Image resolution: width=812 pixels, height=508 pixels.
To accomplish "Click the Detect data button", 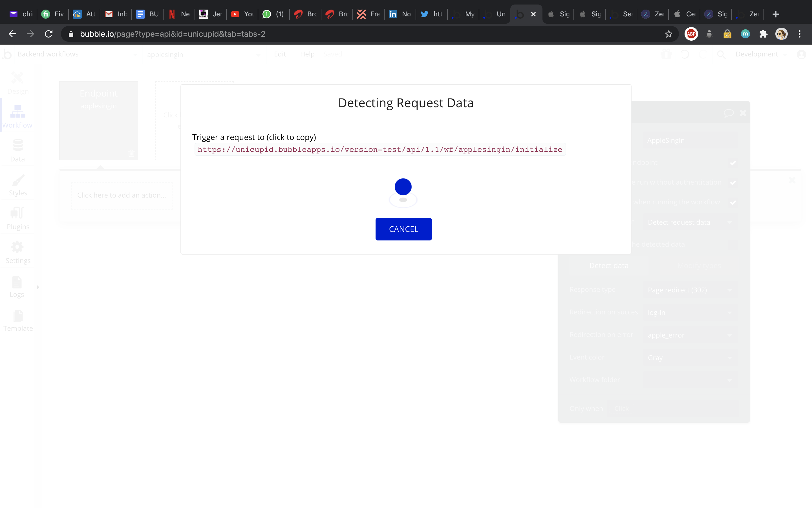I will (609, 266).
